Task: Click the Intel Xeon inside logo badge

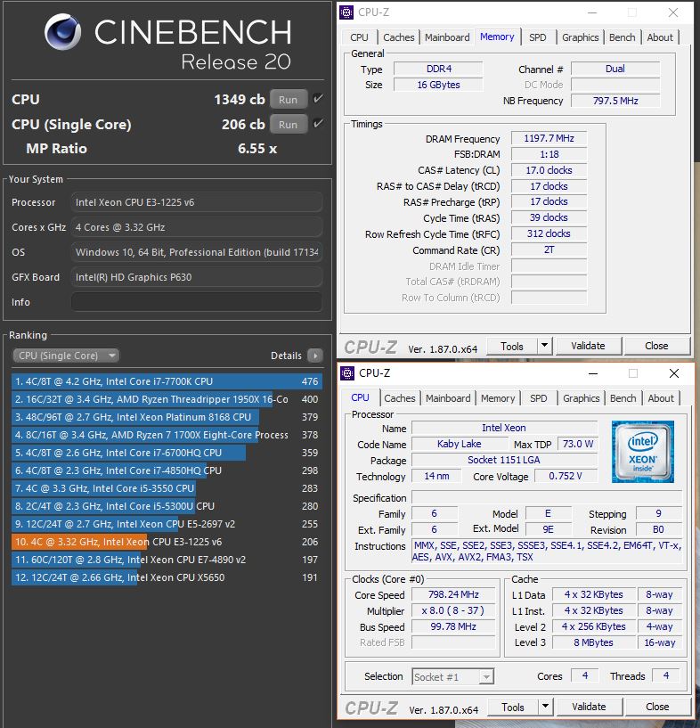Action: tap(642, 451)
